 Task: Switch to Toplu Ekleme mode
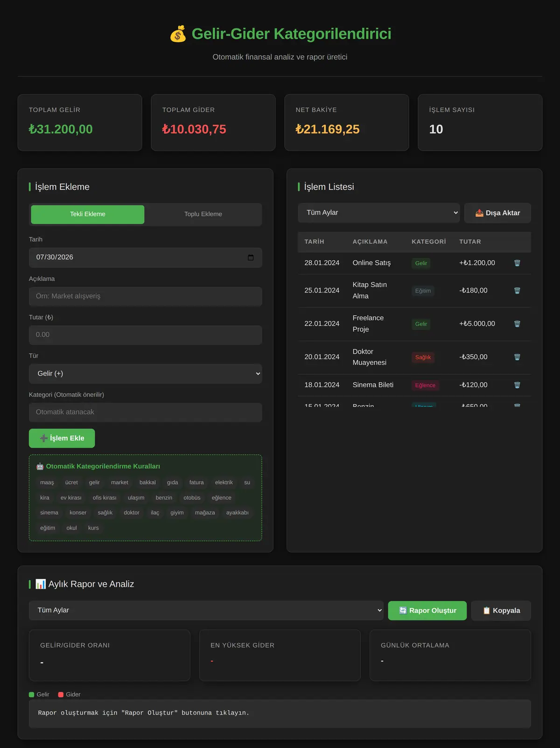pyautogui.click(x=203, y=214)
